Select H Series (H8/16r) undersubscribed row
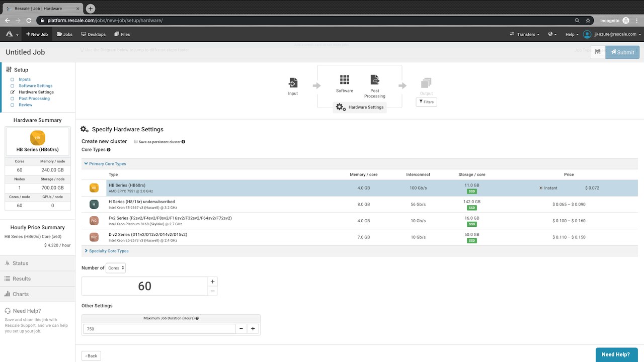 tap(359, 205)
